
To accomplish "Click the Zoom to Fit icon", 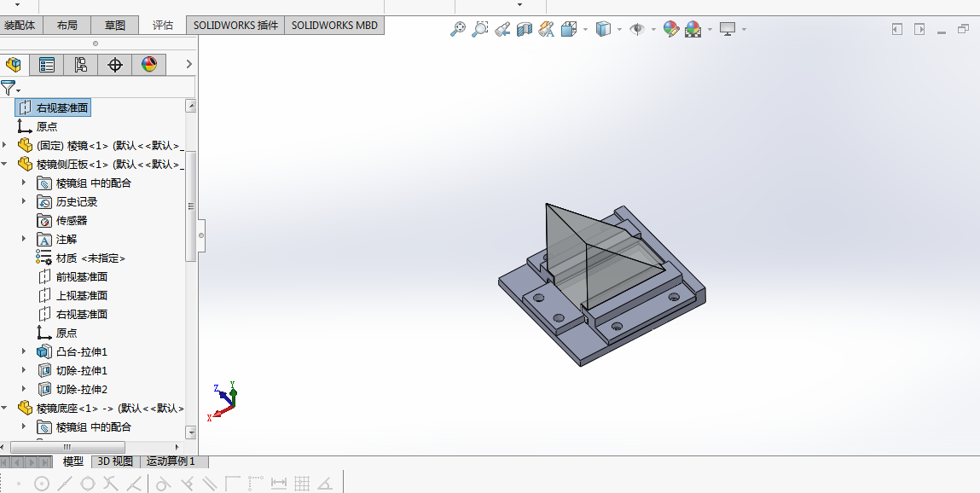I will pyautogui.click(x=458, y=29).
